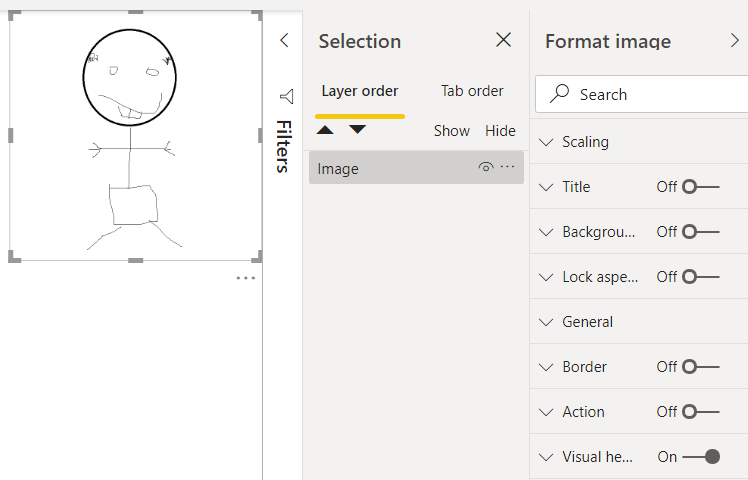Turn off Visual header toggle
The height and width of the screenshot is (480, 748).
pyautogui.click(x=702, y=457)
